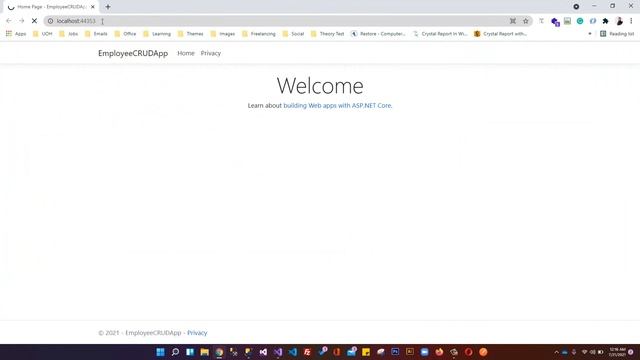Open Sticky Notes from taskbar
The height and width of the screenshot is (360, 640).
tap(366, 352)
